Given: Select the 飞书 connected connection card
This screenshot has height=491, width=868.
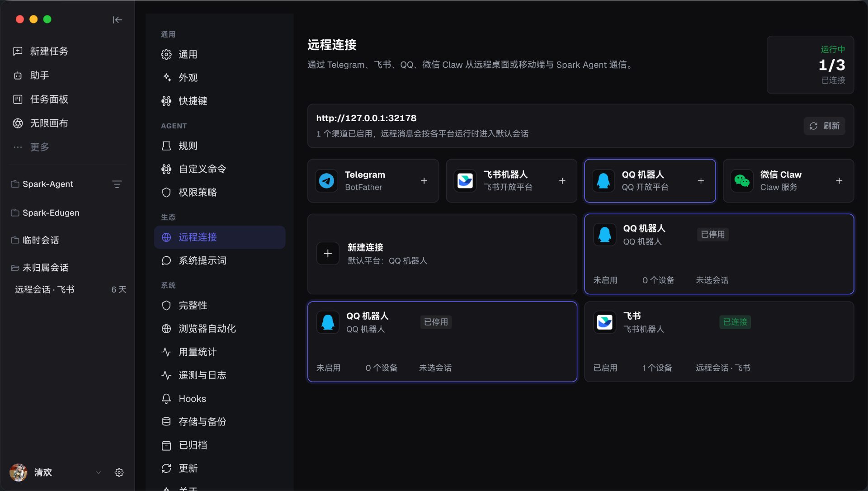Looking at the screenshot, I should tap(719, 341).
